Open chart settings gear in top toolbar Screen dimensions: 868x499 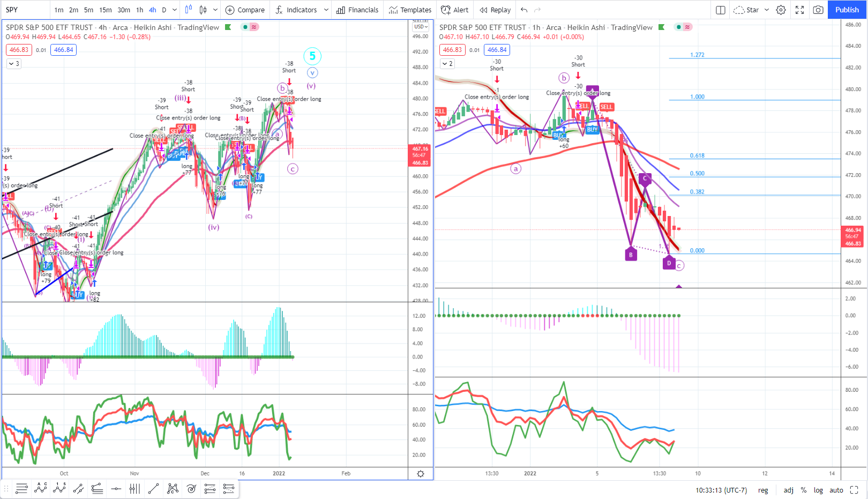[x=781, y=10]
